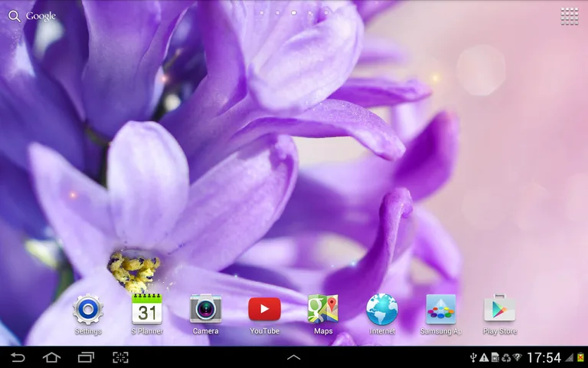This screenshot has width=588, height=368.
Task: Tap the Back navigation button
Action: point(18,357)
